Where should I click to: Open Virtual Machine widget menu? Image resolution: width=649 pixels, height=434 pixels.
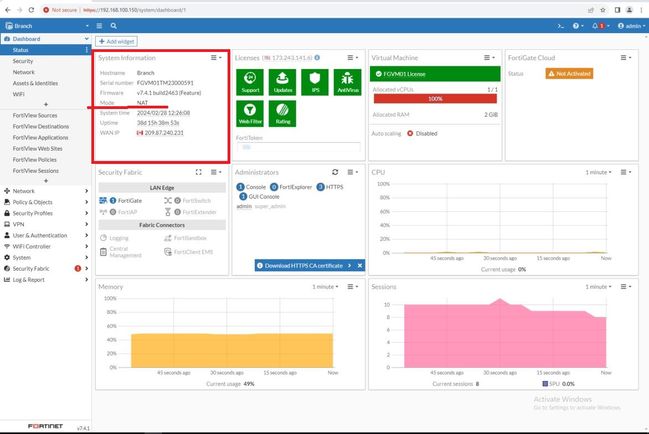[x=489, y=58]
